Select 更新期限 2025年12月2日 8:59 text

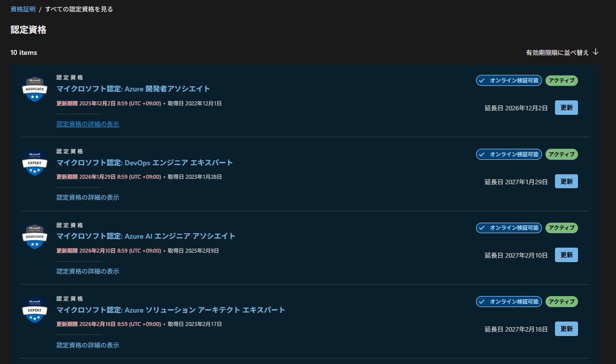click(x=109, y=103)
